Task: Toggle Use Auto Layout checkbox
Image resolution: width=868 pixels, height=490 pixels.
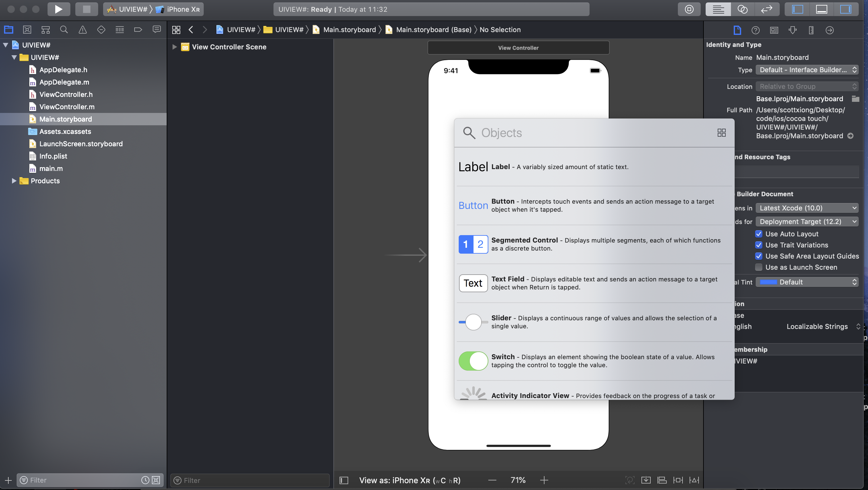Action: point(759,234)
